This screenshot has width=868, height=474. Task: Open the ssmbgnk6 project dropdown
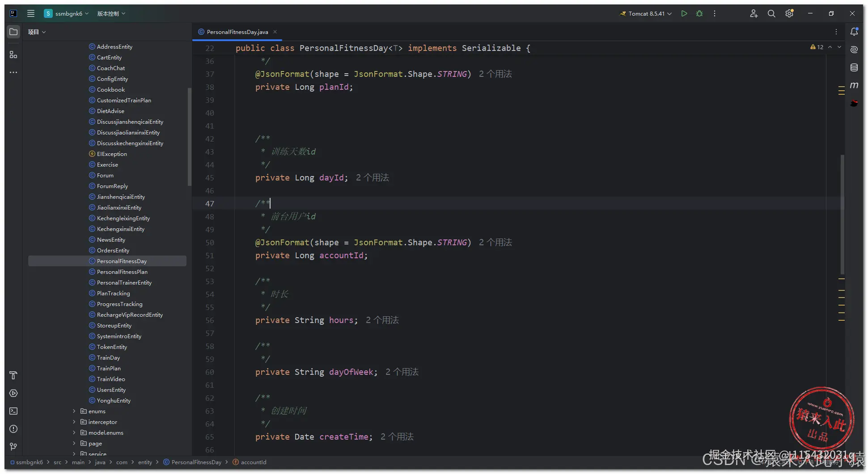pyautogui.click(x=66, y=13)
